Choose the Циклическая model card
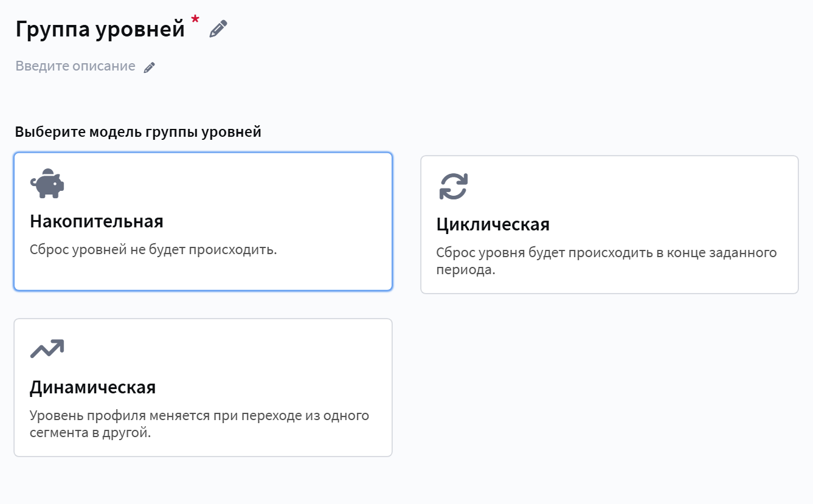Screen dimensions: 813x504 coord(609,224)
